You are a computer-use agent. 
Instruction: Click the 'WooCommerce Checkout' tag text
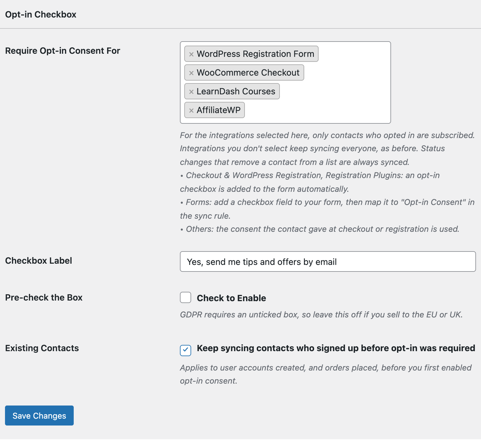tap(248, 72)
